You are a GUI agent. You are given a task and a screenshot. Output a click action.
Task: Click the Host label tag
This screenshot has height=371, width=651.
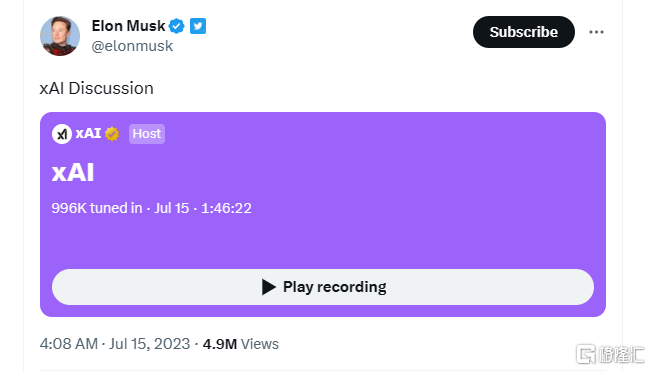[147, 134]
